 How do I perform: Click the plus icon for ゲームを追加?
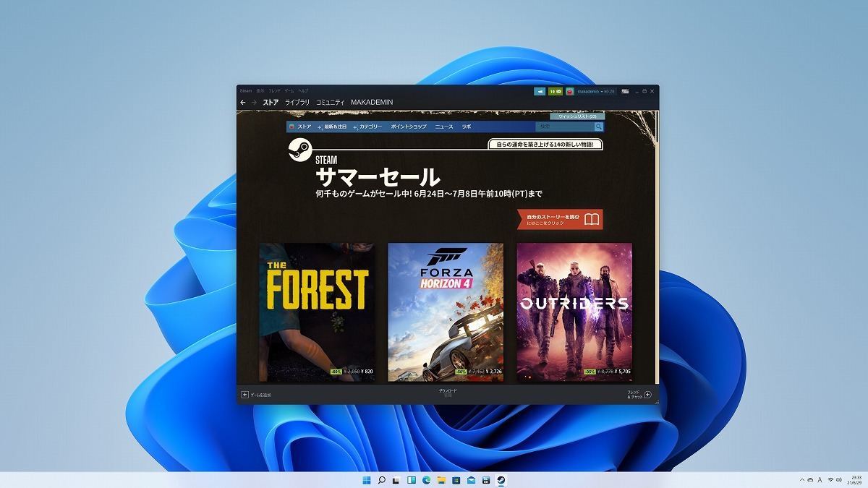pyautogui.click(x=244, y=395)
